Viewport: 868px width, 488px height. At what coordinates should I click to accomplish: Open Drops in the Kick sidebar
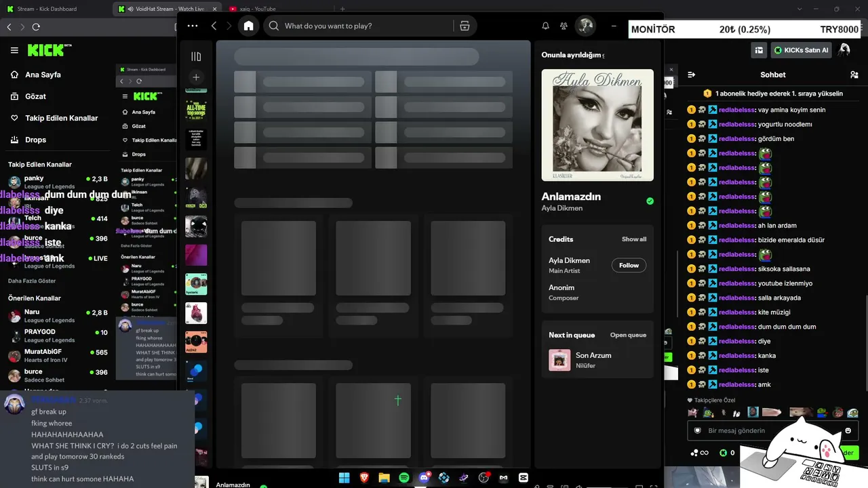click(36, 140)
